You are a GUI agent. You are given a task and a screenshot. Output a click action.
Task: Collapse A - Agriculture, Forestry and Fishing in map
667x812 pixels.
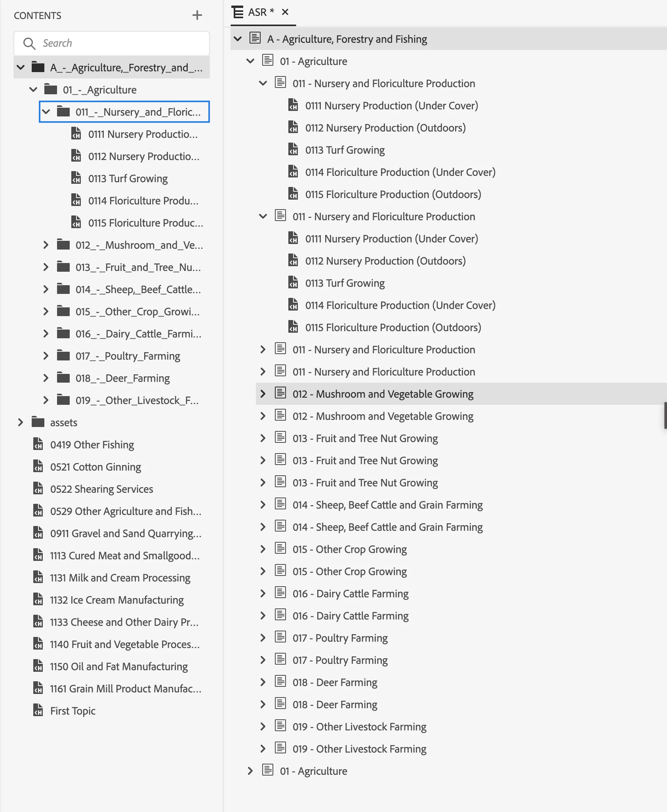238,39
